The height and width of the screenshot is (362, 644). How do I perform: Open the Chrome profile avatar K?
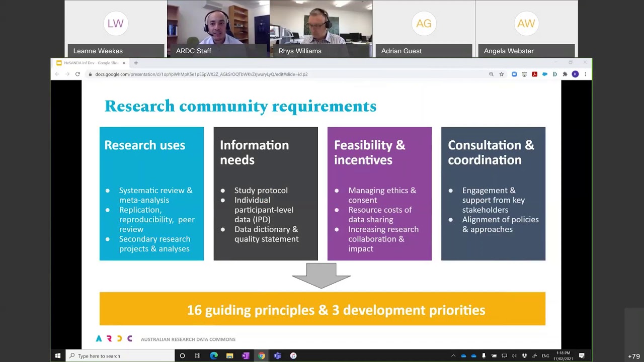tap(575, 74)
